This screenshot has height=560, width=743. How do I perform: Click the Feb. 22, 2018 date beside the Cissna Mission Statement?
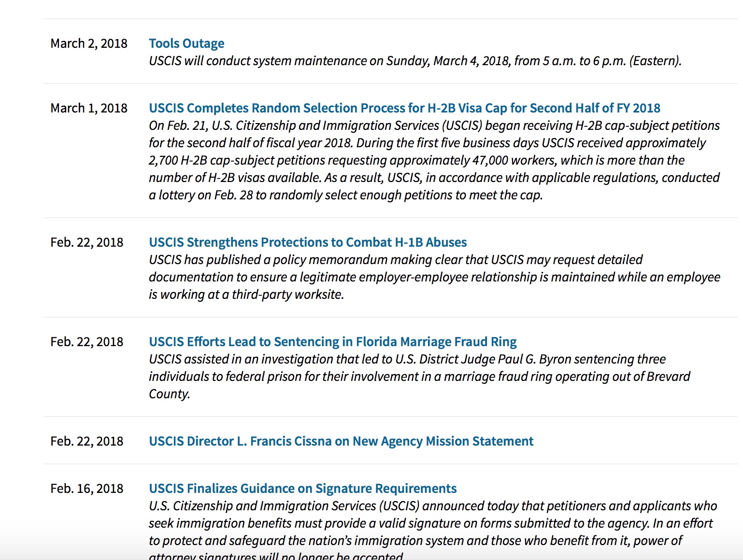[x=87, y=441]
